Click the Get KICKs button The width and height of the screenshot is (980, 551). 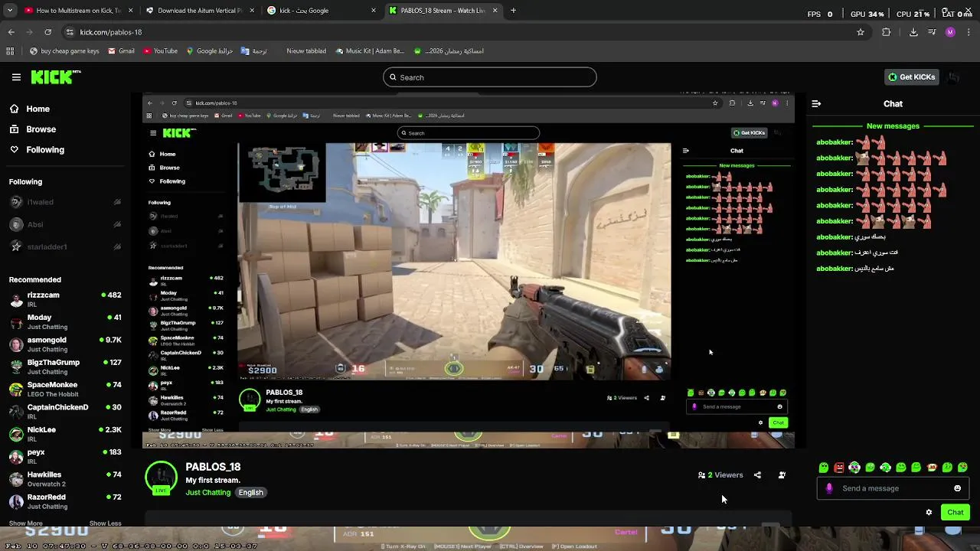pos(911,77)
